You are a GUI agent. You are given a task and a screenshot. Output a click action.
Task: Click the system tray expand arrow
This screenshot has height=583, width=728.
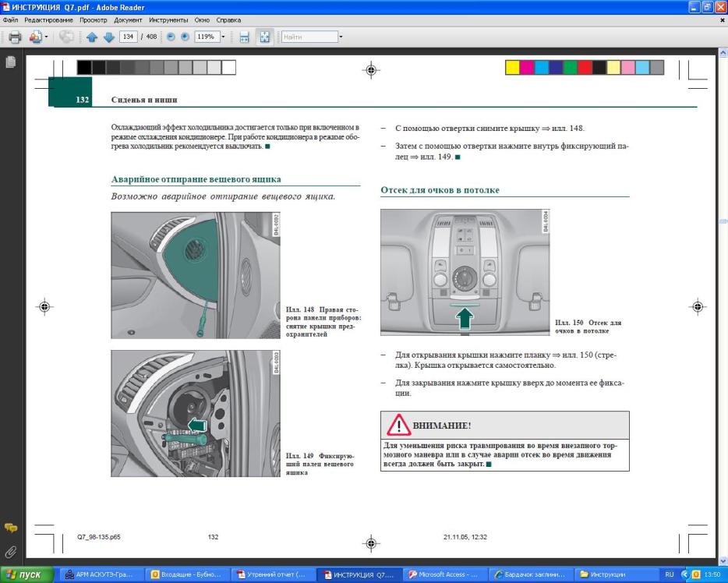click(x=684, y=574)
